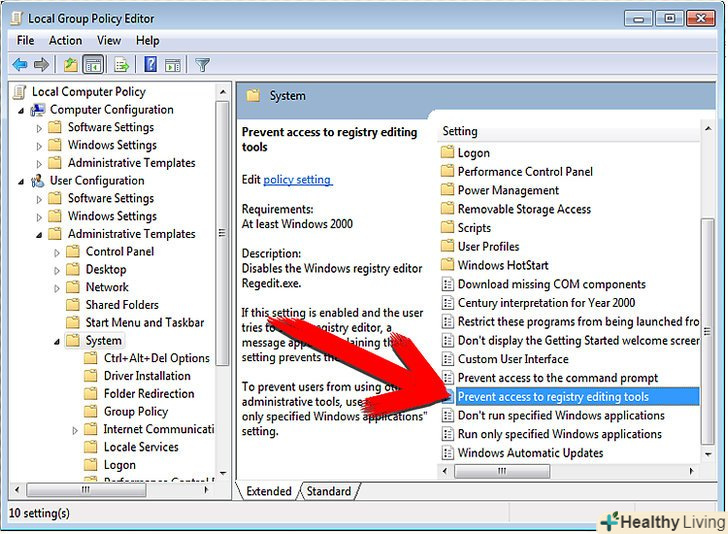This screenshot has height=534, width=728.
Task: Click the Forward arrow toolbar icon
Action: click(41, 65)
